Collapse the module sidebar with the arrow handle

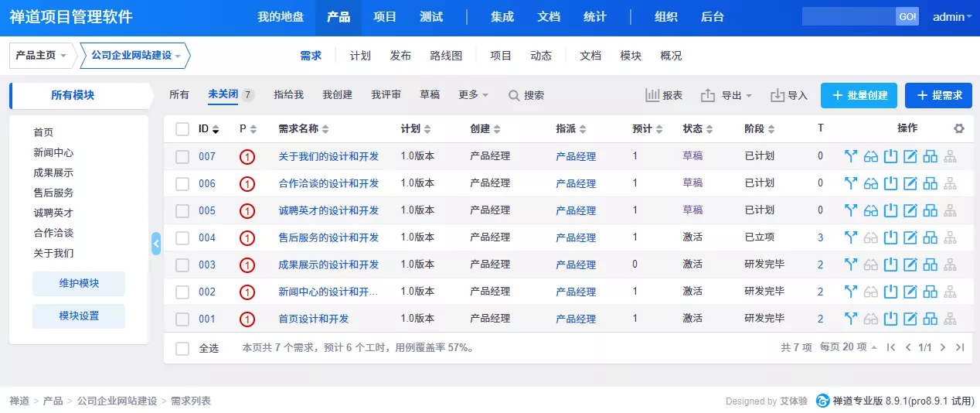[x=156, y=244]
